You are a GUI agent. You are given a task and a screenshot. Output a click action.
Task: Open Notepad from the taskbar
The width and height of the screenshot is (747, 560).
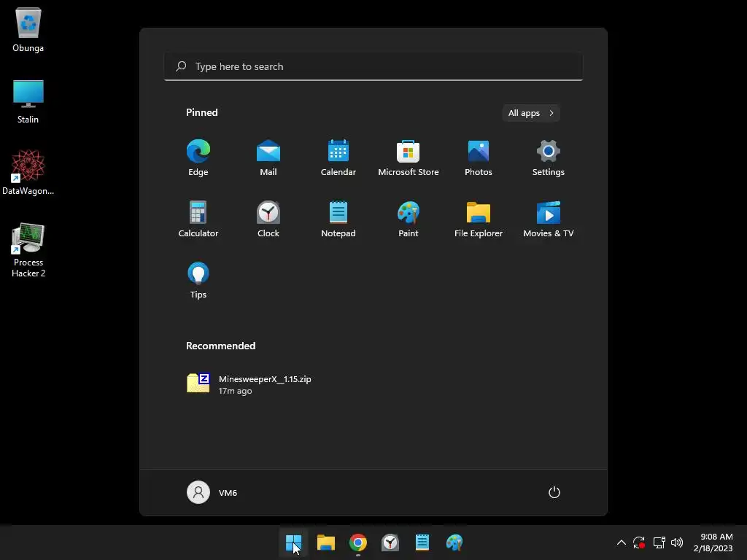pos(422,542)
